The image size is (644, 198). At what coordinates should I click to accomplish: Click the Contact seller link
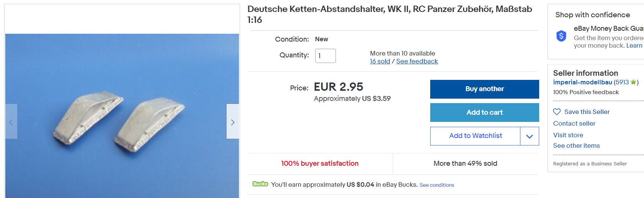[x=574, y=123]
